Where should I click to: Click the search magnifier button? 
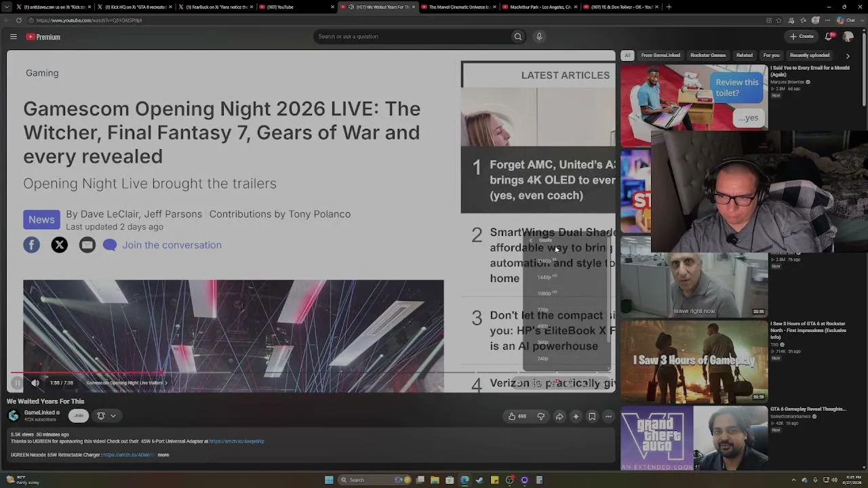[518, 37]
